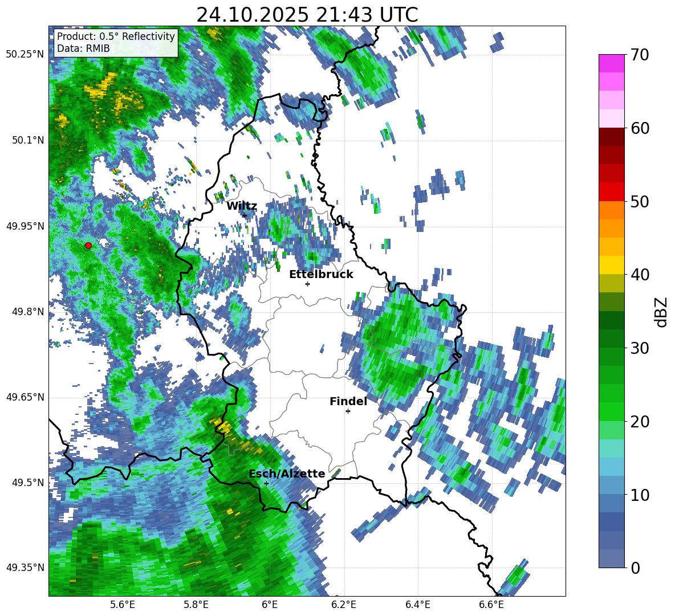Viewport: 675px width, 616px height.
Task: Click the Findel location label
Action: pyautogui.click(x=348, y=401)
